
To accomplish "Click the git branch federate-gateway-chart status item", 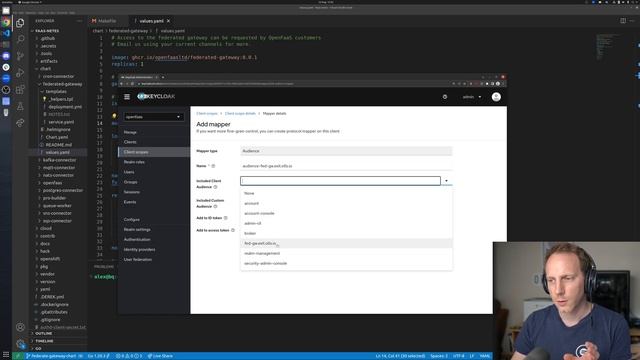I will pyautogui.click(x=51, y=356).
